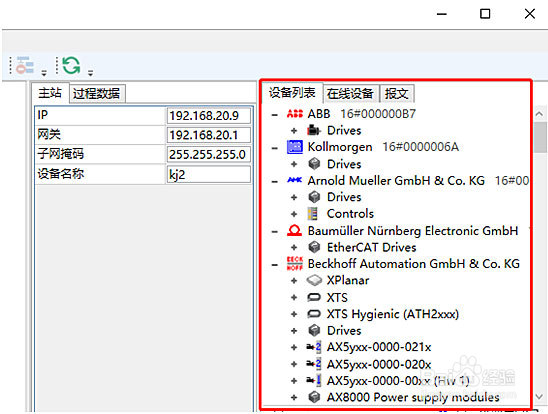The width and height of the screenshot is (548, 414).
Task: Click the AX5yxx-0000-00xx drive icon
Action: (313, 380)
